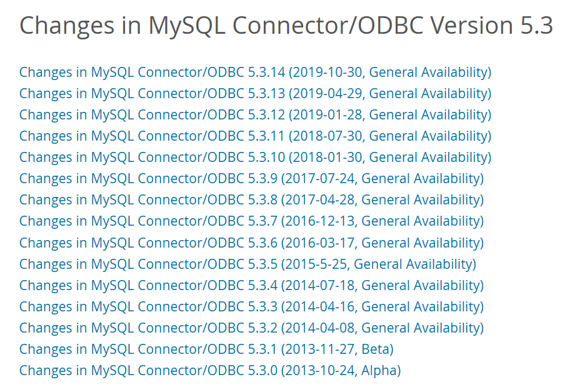Go to the Connector/ODBC 5.3.6 changes

251,243
